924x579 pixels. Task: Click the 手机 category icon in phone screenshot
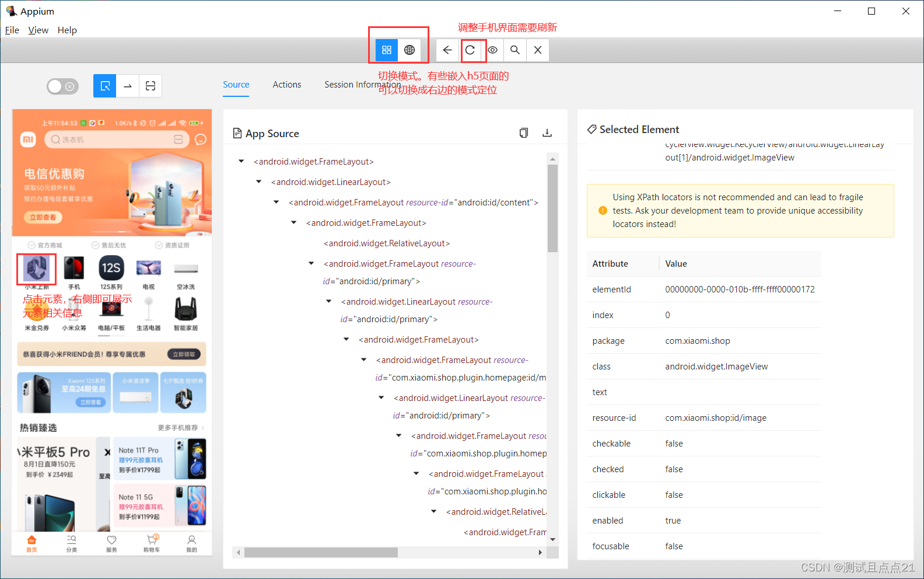click(74, 268)
